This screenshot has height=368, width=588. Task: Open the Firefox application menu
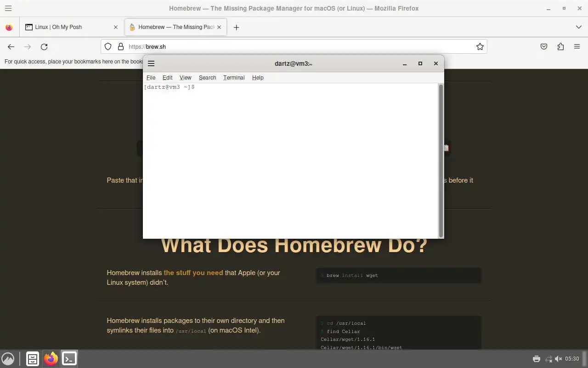click(8, 8)
